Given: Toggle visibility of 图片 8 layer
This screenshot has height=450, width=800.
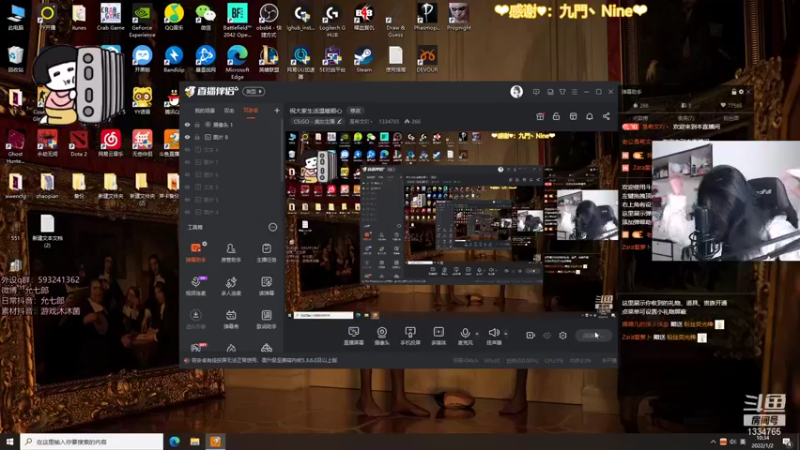Looking at the screenshot, I should coord(187,137).
